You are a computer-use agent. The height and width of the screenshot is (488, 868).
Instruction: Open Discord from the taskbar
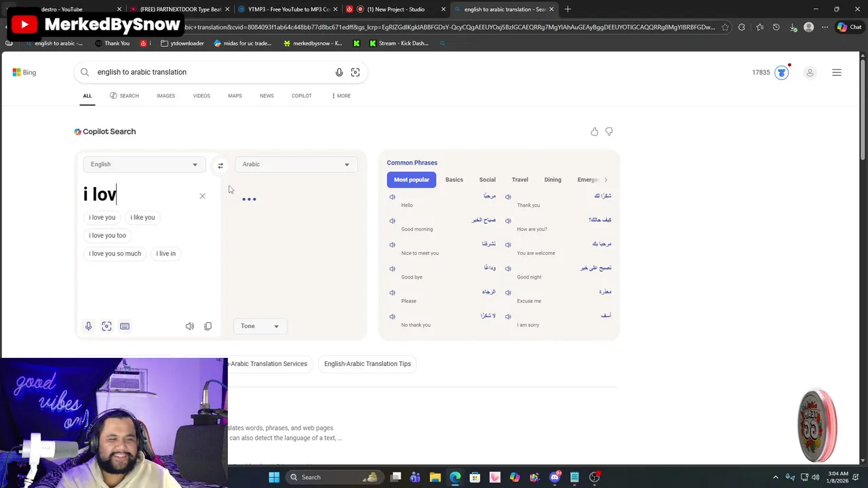pos(555,477)
